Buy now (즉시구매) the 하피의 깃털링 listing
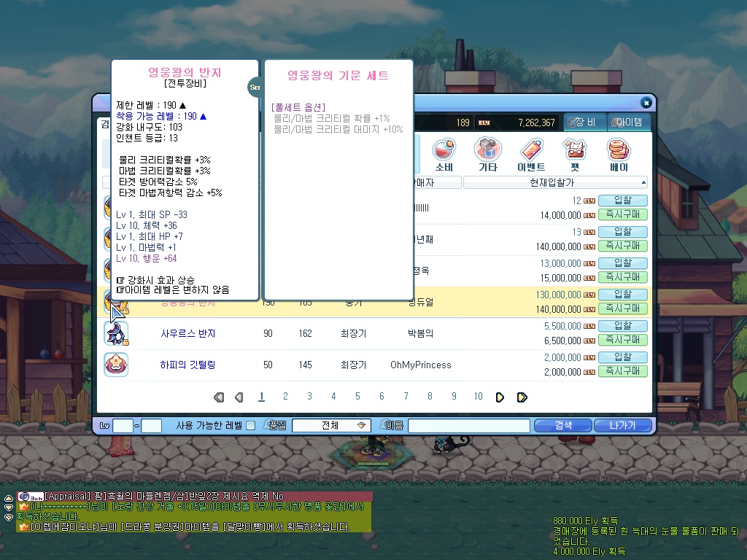Screen dimensions: 747x560 click(623, 371)
